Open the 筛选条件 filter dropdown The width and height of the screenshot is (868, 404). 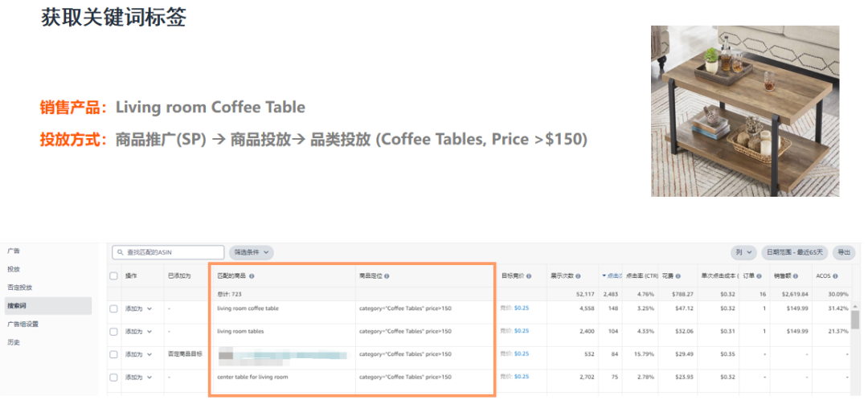[x=252, y=252]
